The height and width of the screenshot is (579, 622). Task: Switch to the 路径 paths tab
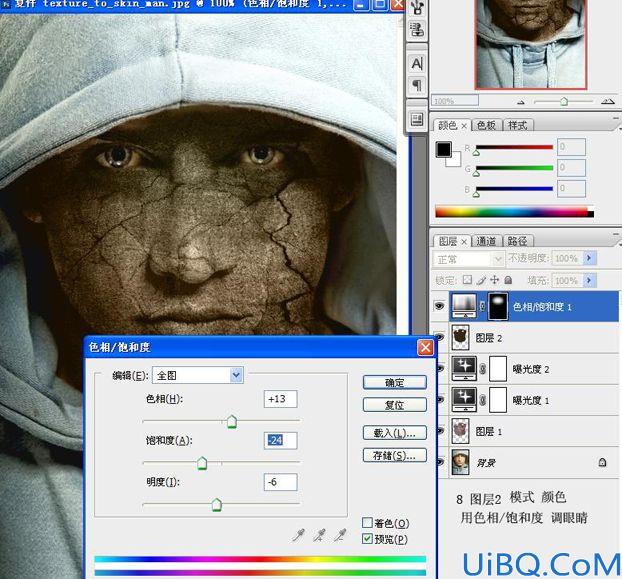tap(518, 241)
